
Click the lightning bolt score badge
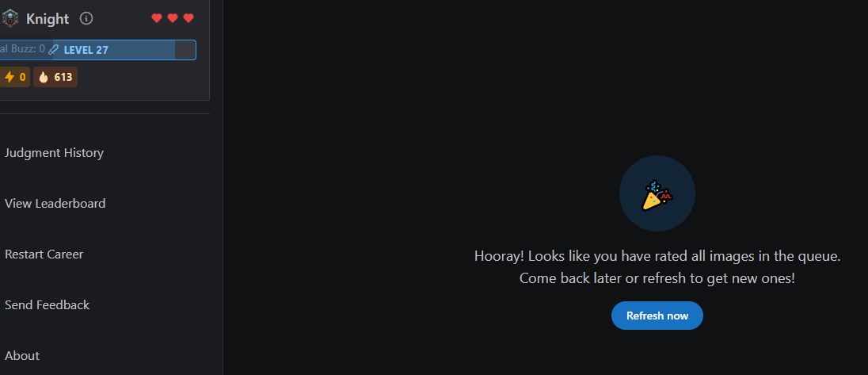14,77
